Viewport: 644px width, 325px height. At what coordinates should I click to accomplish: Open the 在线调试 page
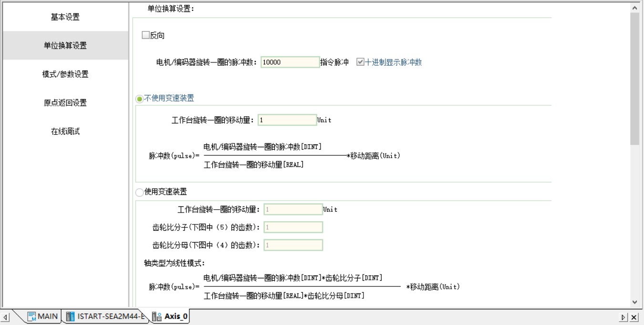click(65, 132)
